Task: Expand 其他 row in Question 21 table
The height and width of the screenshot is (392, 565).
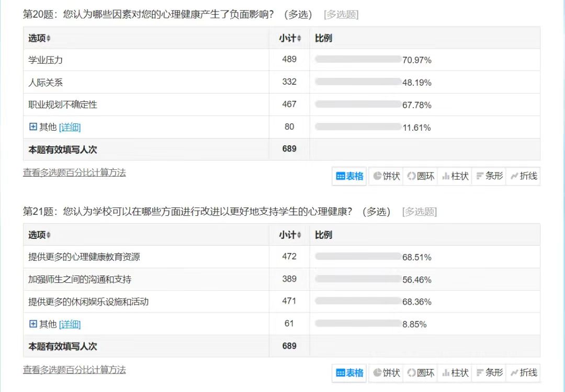Action: pos(33,324)
